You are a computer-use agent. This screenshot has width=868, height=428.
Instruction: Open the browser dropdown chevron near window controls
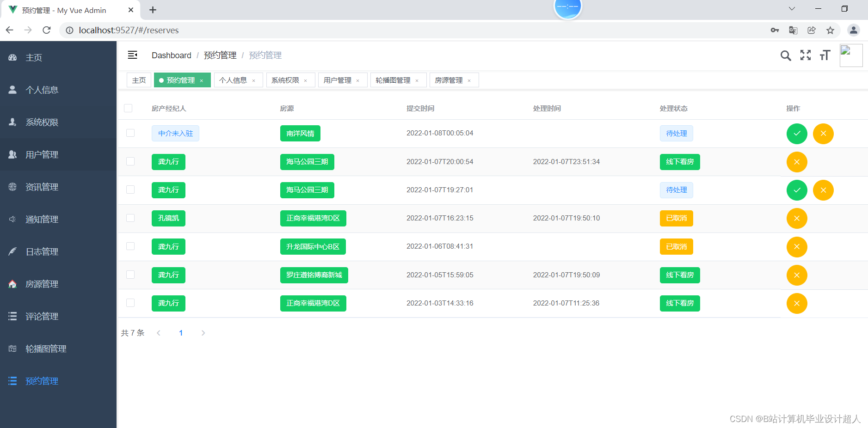(x=792, y=8)
